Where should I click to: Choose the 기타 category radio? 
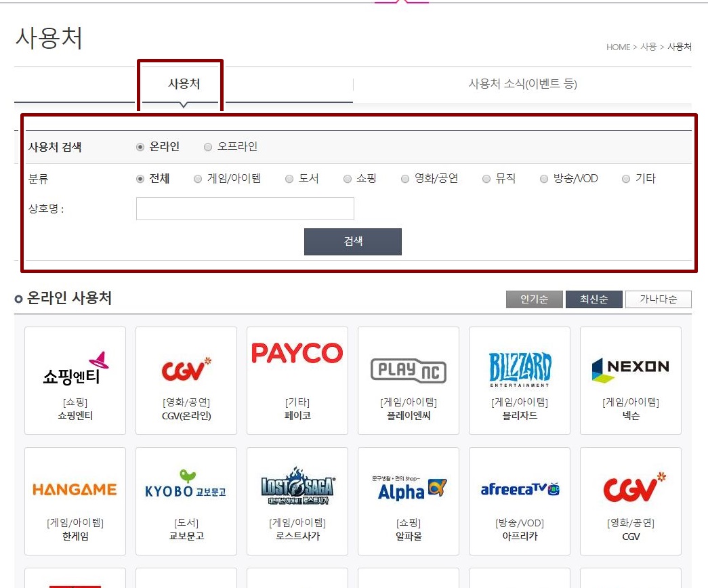click(x=626, y=179)
